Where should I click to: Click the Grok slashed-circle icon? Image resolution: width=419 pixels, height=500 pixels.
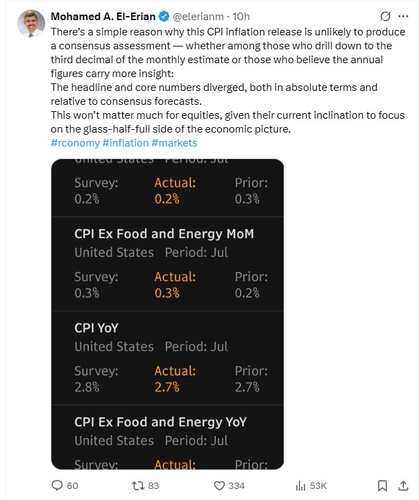385,16
